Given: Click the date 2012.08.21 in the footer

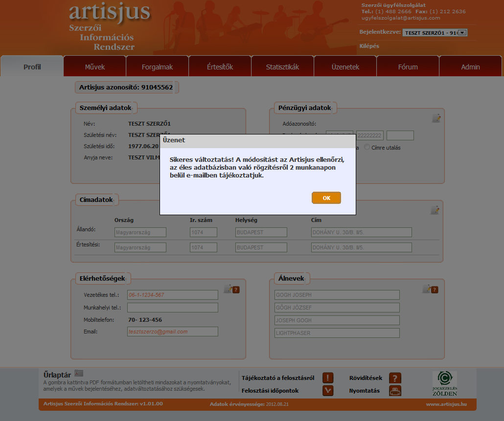Looking at the screenshot, I should 277,404.
